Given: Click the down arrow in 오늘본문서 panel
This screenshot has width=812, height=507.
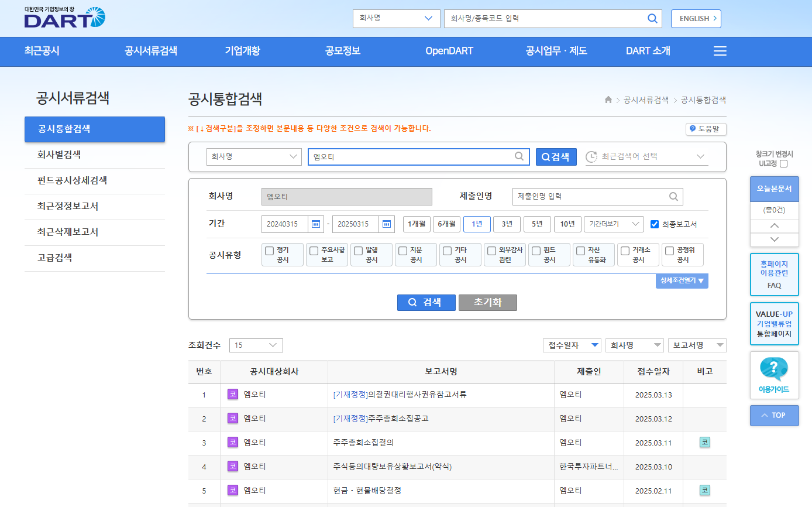Looking at the screenshot, I should [775, 239].
